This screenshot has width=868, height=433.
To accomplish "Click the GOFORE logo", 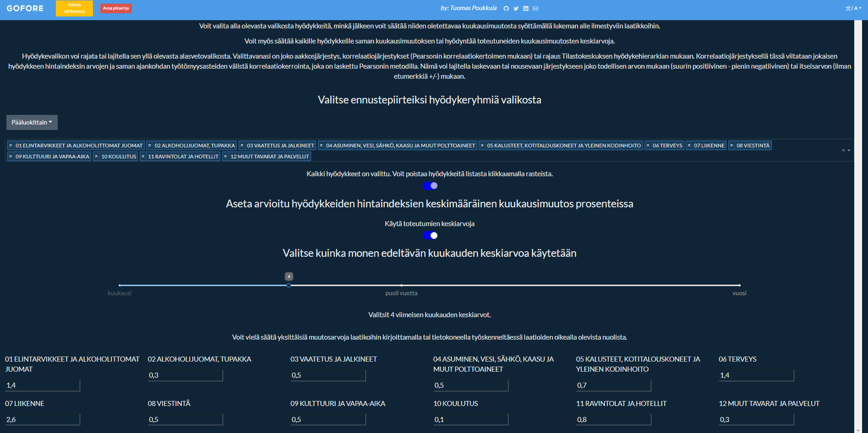I will (25, 8).
